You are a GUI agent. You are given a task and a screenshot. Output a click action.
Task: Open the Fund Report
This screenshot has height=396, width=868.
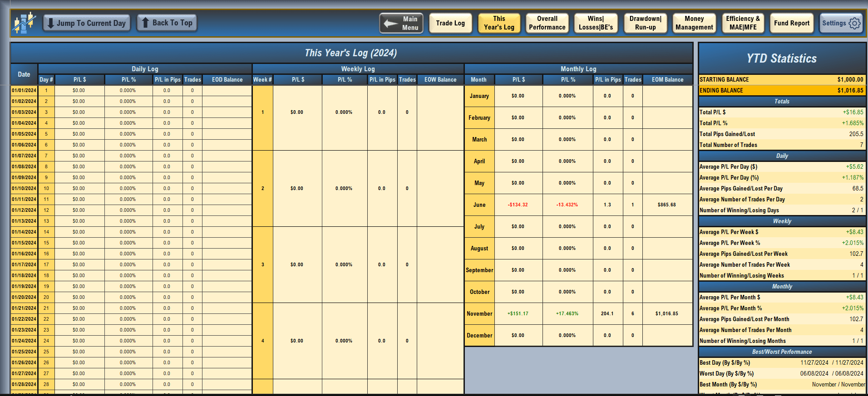point(792,23)
